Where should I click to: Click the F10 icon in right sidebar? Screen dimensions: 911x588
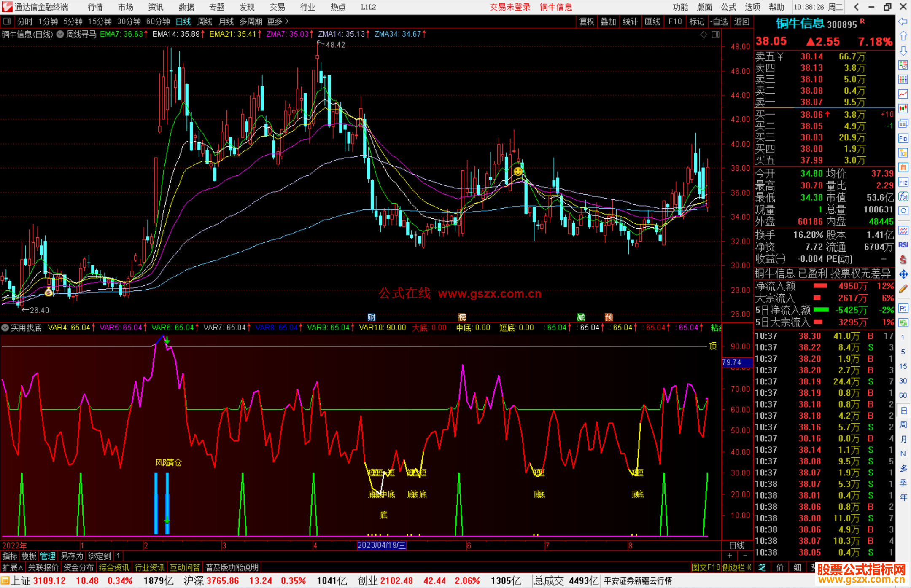point(903,138)
